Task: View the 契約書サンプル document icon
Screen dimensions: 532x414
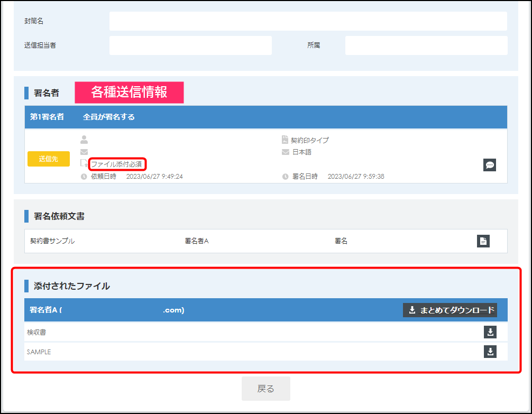Action: [x=483, y=241]
